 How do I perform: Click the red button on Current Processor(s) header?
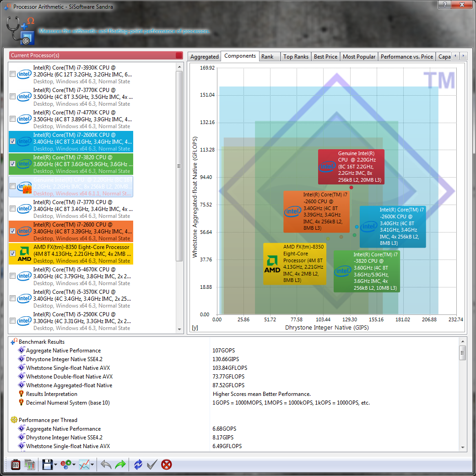178,55
